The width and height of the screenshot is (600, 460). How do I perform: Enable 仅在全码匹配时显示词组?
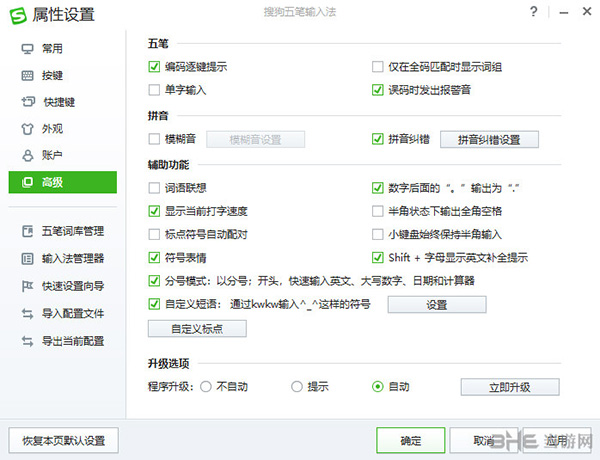click(x=378, y=67)
